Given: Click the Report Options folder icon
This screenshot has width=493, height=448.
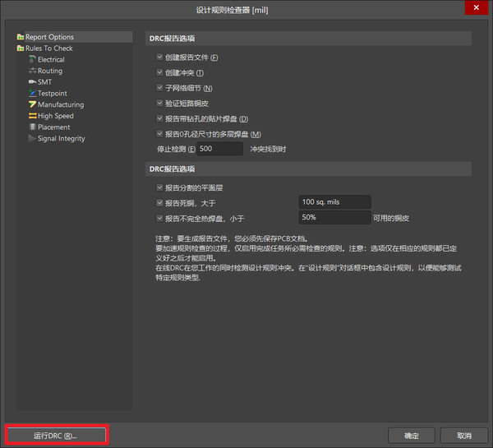Looking at the screenshot, I should (x=21, y=37).
